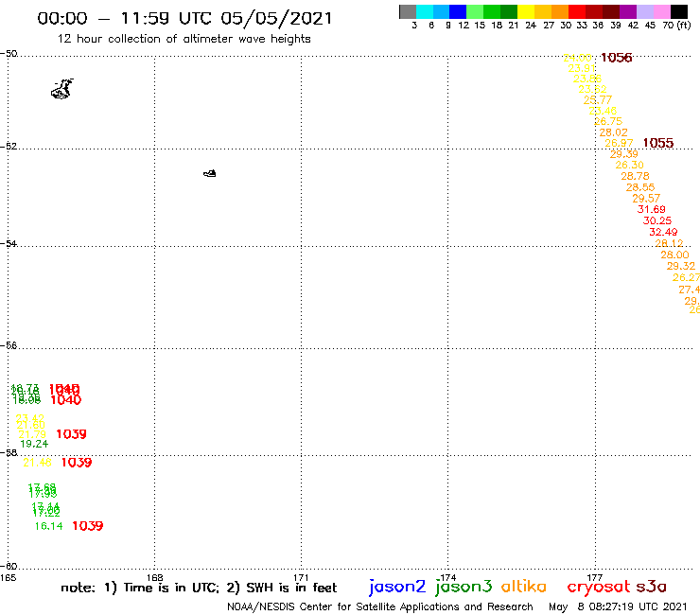Click the purple swatch in color scale
The image size is (700, 615).
click(628, 11)
